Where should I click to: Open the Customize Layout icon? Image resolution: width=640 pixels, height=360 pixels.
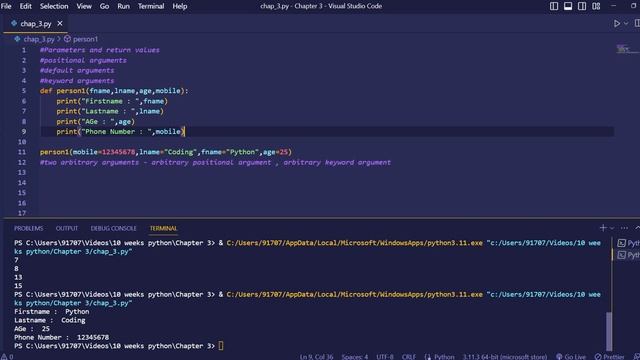tap(596, 6)
